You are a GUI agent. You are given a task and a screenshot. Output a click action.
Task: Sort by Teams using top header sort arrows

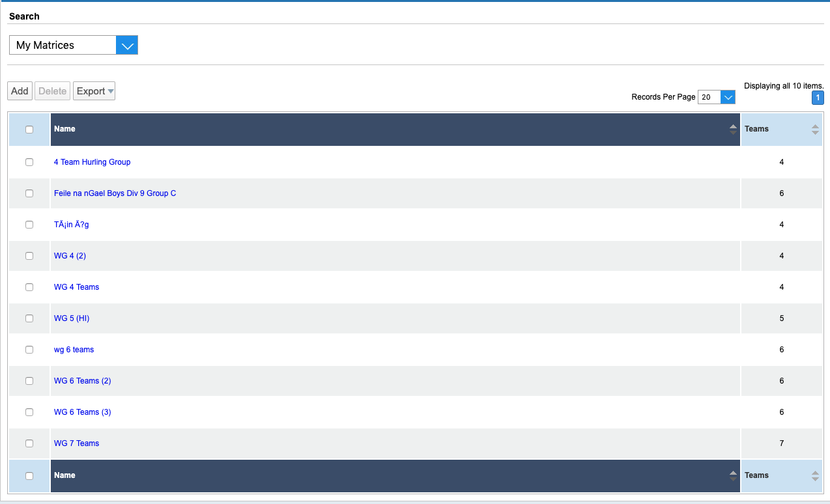point(816,130)
